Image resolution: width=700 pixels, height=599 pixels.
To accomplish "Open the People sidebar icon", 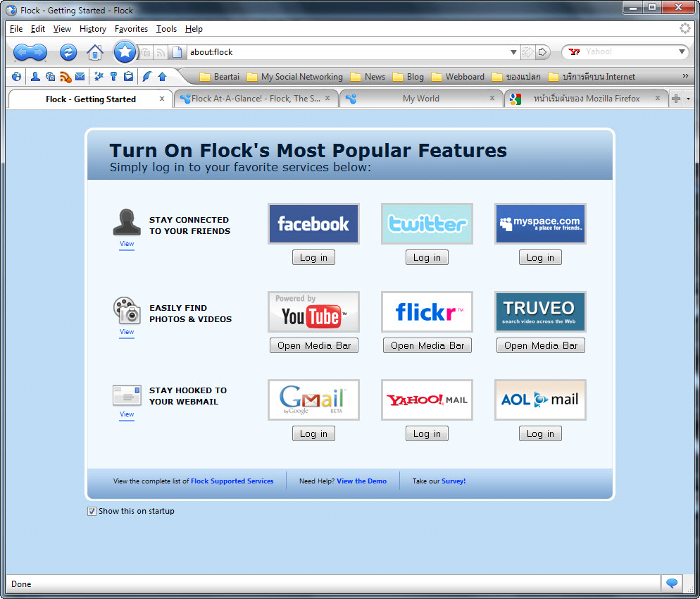I will pos(35,77).
